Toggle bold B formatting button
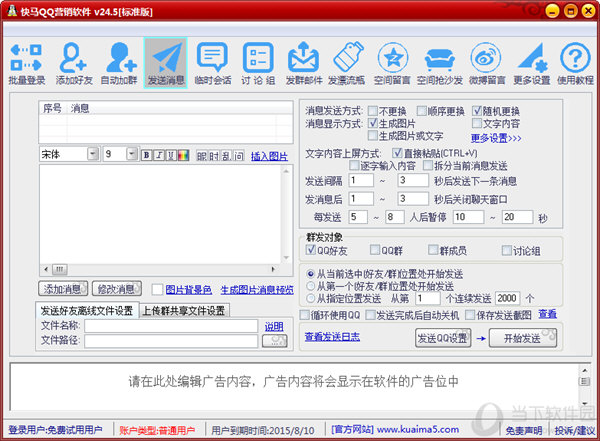 tap(146, 155)
